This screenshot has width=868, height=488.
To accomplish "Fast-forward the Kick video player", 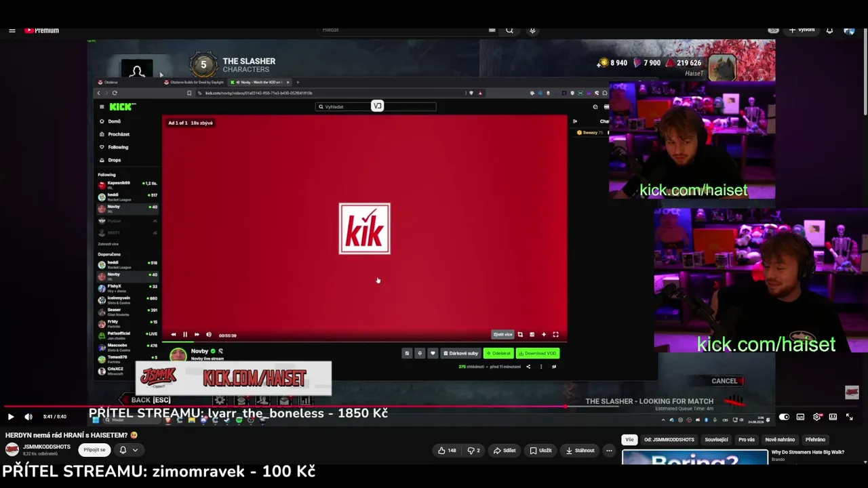I will click(x=197, y=334).
